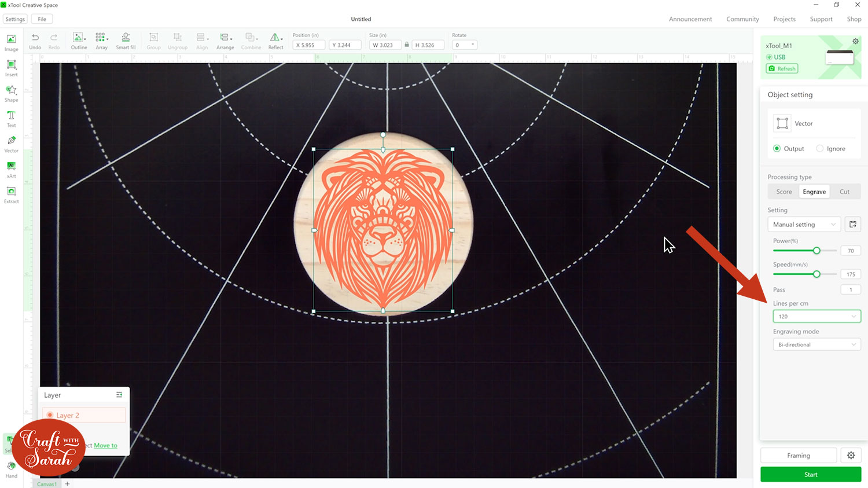Select the Output radio button

click(777, 149)
